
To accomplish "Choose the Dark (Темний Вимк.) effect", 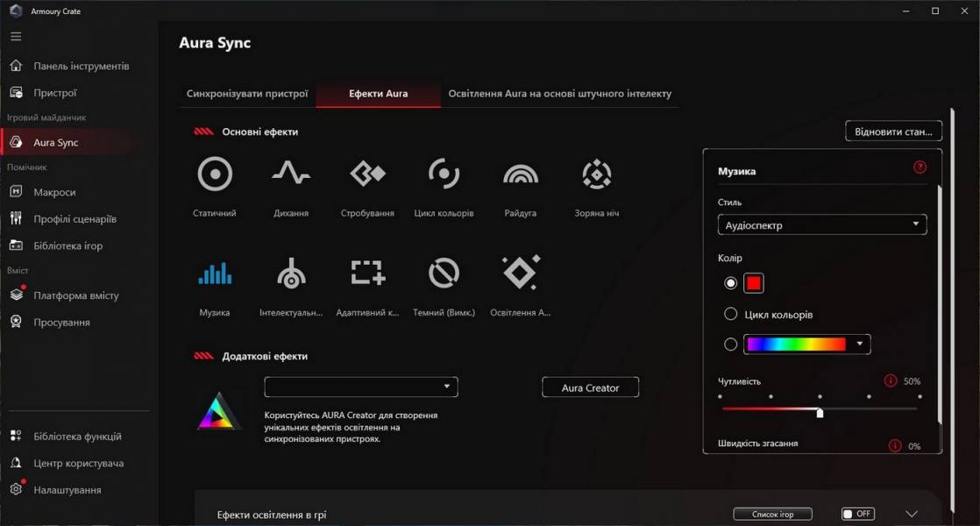I will (444, 273).
